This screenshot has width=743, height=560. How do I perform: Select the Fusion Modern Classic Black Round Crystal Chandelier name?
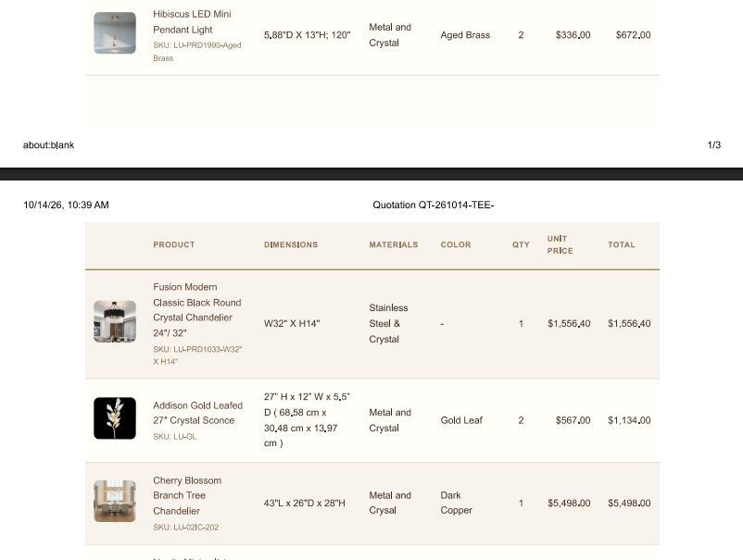(x=197, y=310)
